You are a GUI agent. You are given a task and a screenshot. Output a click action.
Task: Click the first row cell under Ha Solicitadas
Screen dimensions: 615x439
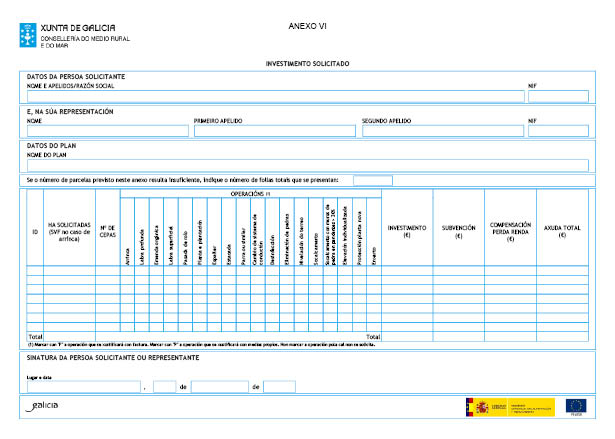click(70, 271)
